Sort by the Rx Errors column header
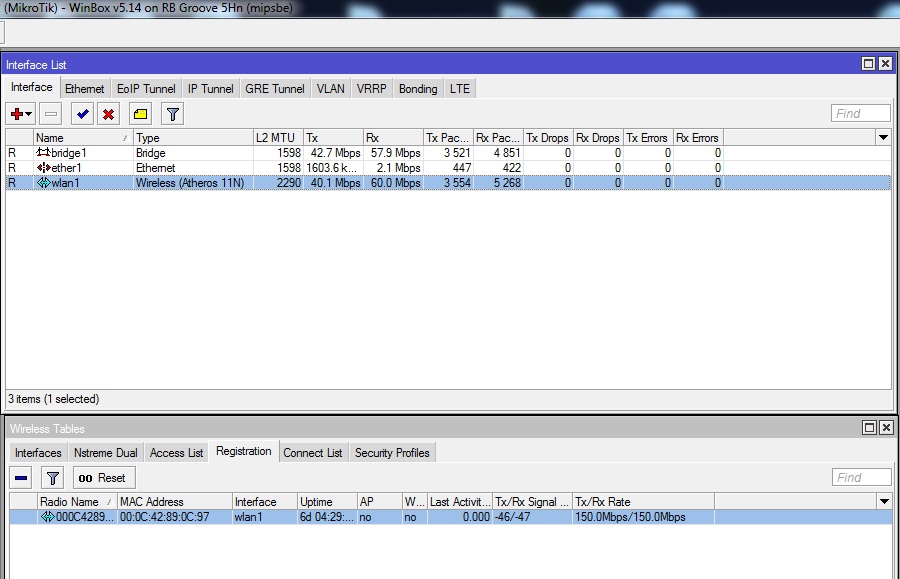Screen dimensions: 900x579 point(697,138)
